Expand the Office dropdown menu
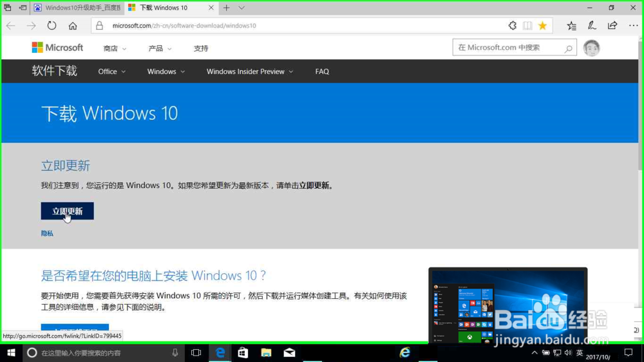Screen dimensions: 644x362 coord(111,71)
